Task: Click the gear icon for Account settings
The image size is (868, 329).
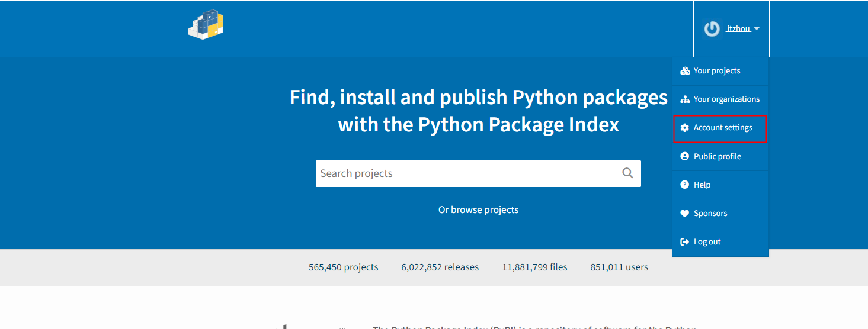Action: pos(685,128)
